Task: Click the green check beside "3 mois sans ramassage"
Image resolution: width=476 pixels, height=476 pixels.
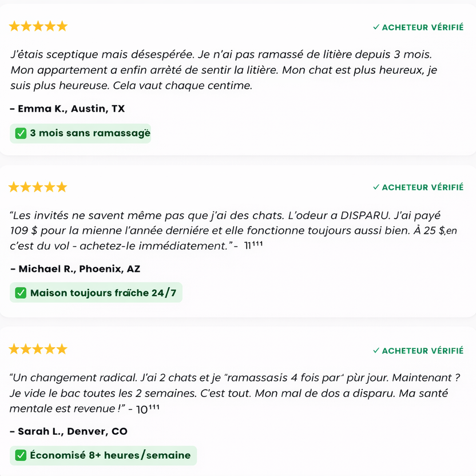Action: click(x=21, y=133)
